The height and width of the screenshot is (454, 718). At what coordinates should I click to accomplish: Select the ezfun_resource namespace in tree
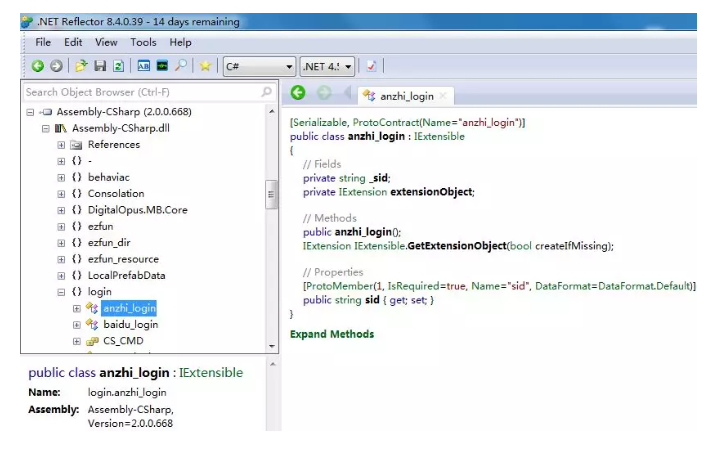click(x=122, y=259)
